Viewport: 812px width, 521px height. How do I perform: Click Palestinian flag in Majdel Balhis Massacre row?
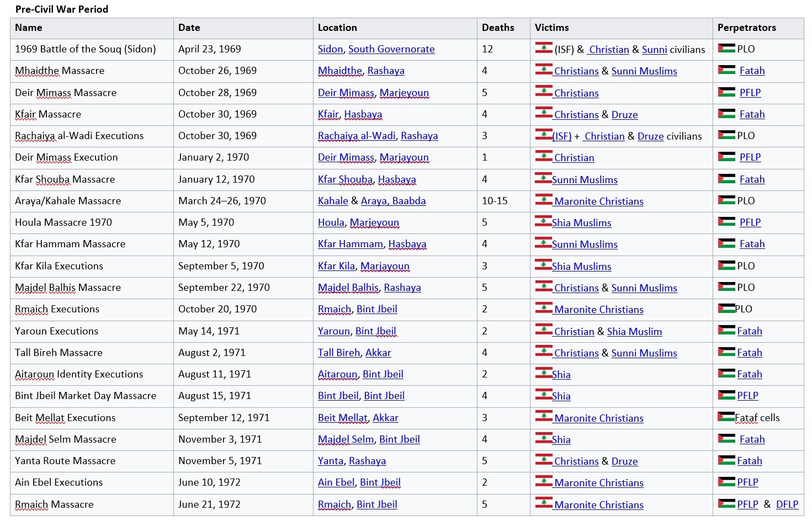coord(726,287)
